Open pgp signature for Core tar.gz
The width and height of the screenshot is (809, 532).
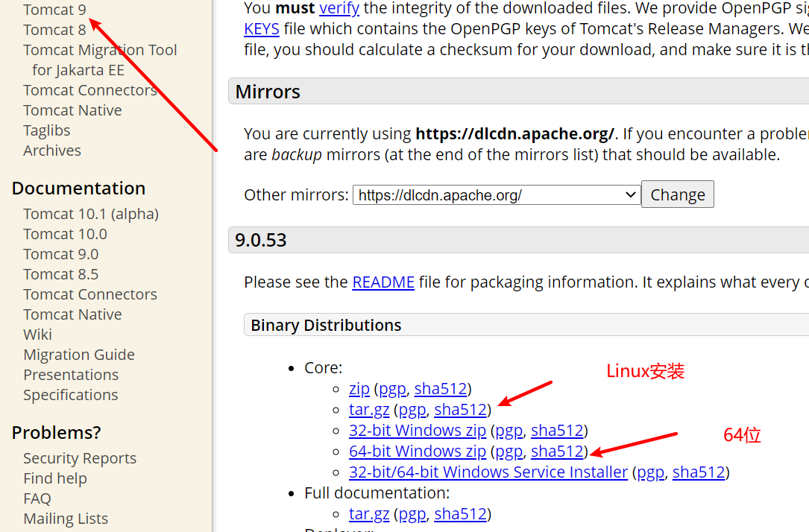[x=412, y=410]
